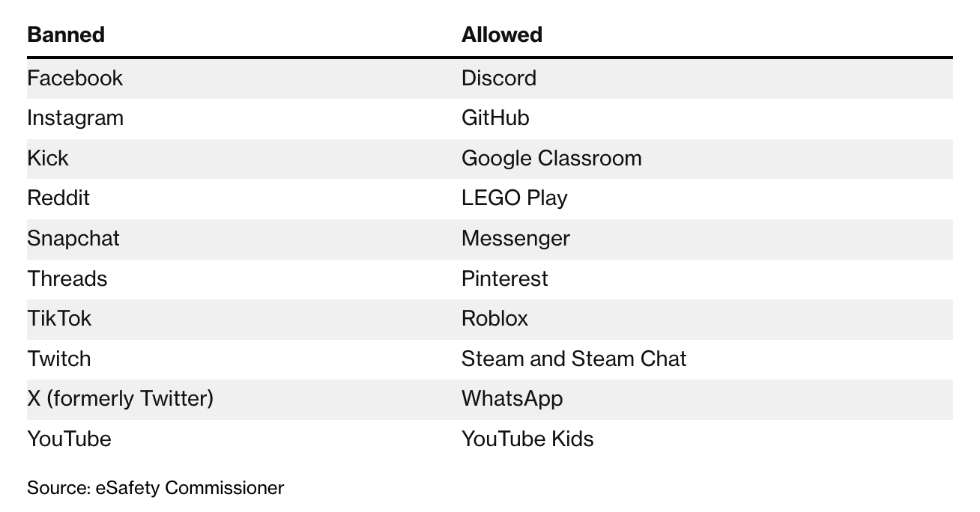
Task: Select the Instagram entry
Action: (x=75, y=118)
